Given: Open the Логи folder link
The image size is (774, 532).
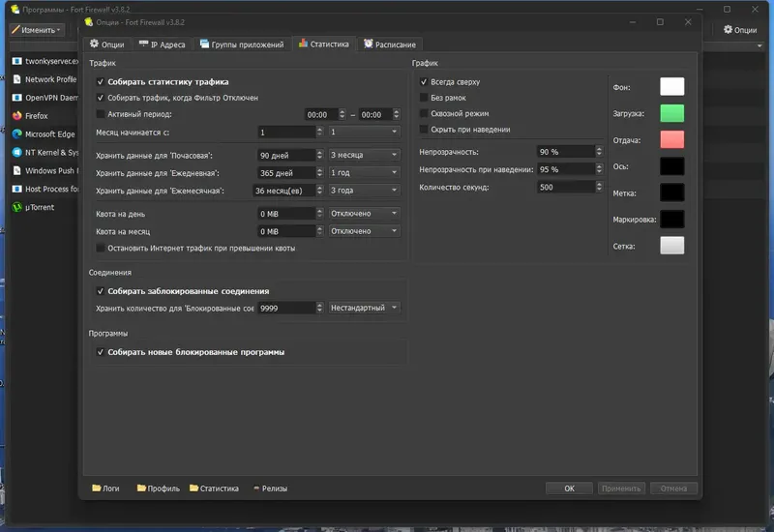Looking at the screenshot, I should pos(104,488).
